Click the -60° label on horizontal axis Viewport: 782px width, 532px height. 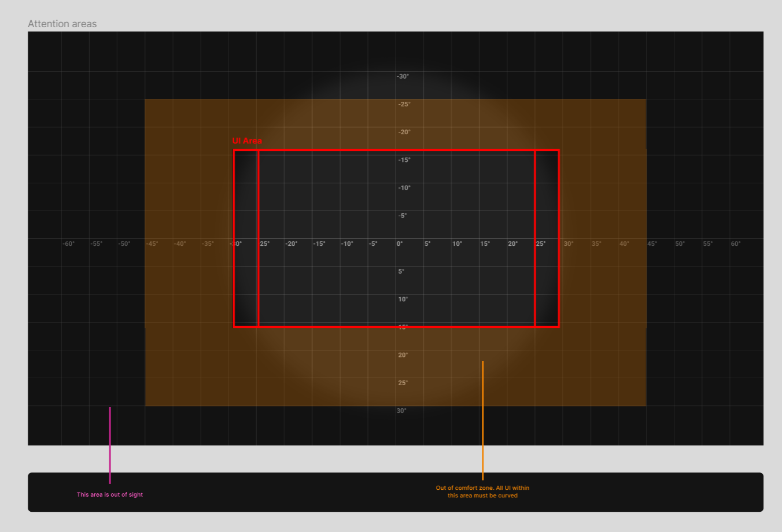[68, 243]
